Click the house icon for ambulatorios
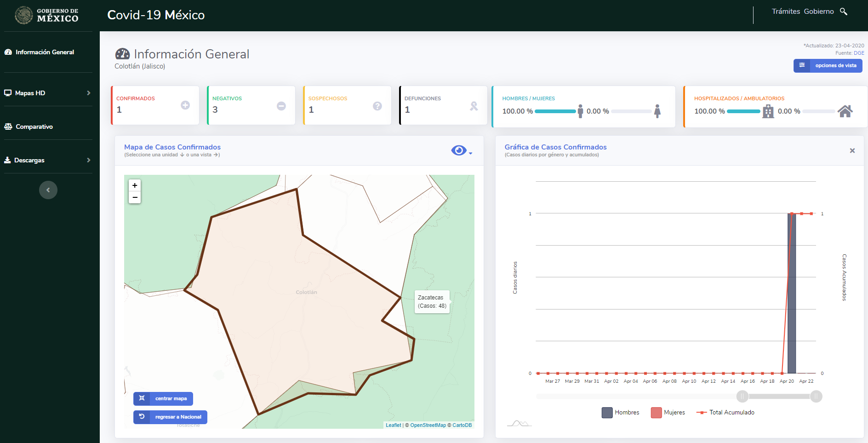 845,111
